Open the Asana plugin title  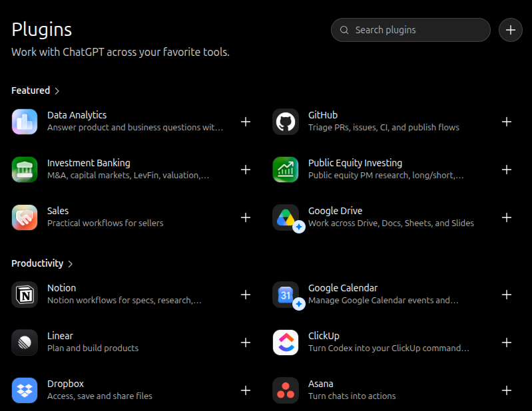click(321, 384)
